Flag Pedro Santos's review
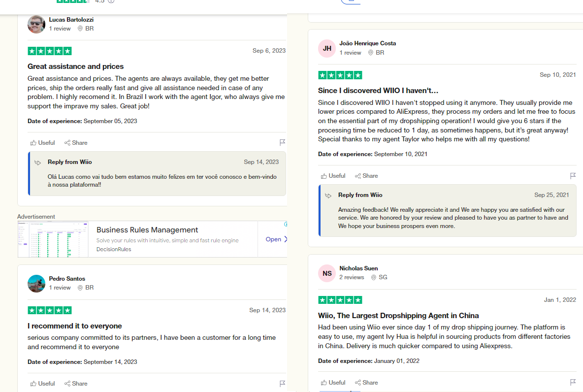This screenshot has width=583, height=392. (x=282, y=384)
